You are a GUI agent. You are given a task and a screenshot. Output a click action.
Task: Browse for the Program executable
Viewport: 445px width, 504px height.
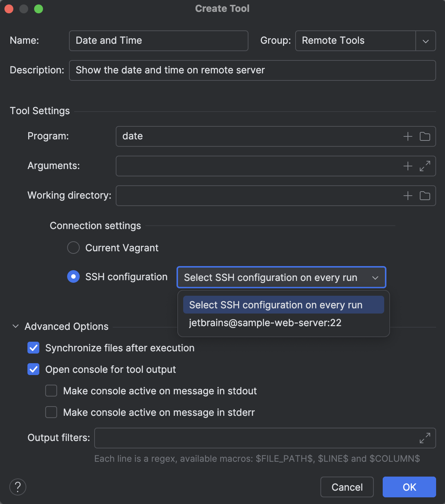point(425,136)
